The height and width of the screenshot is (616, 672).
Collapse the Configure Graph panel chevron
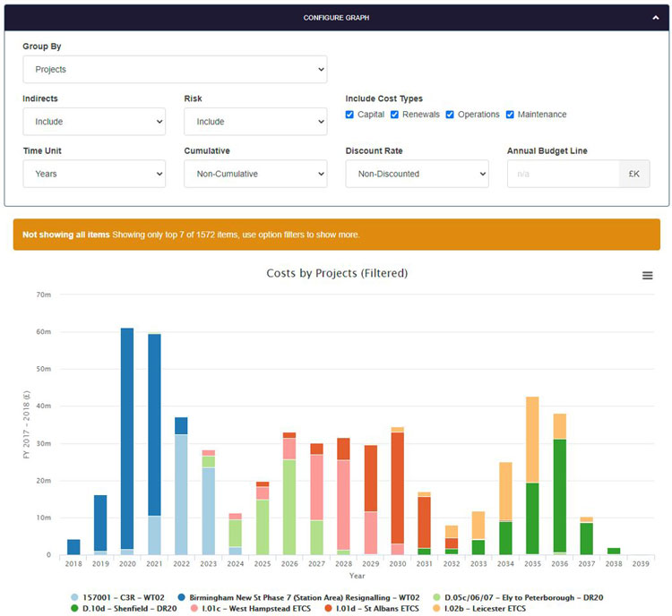click(x=655, y=18)
